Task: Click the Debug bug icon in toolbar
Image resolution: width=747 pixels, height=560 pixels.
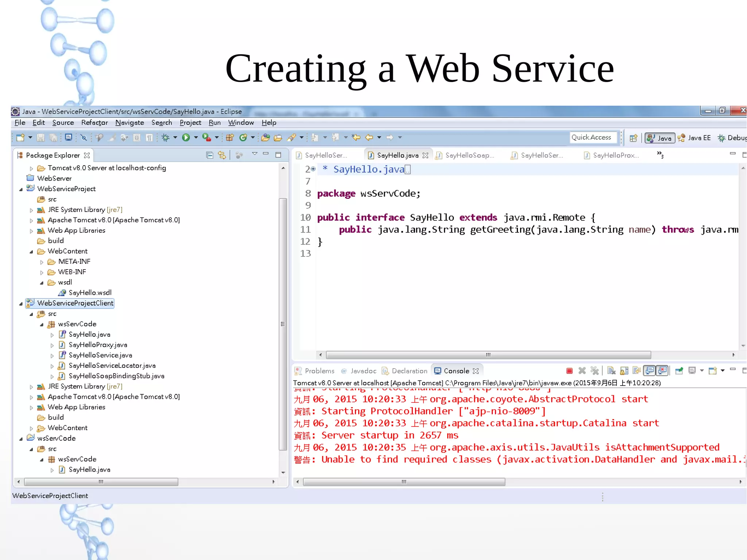Action: tap(166, 138)
